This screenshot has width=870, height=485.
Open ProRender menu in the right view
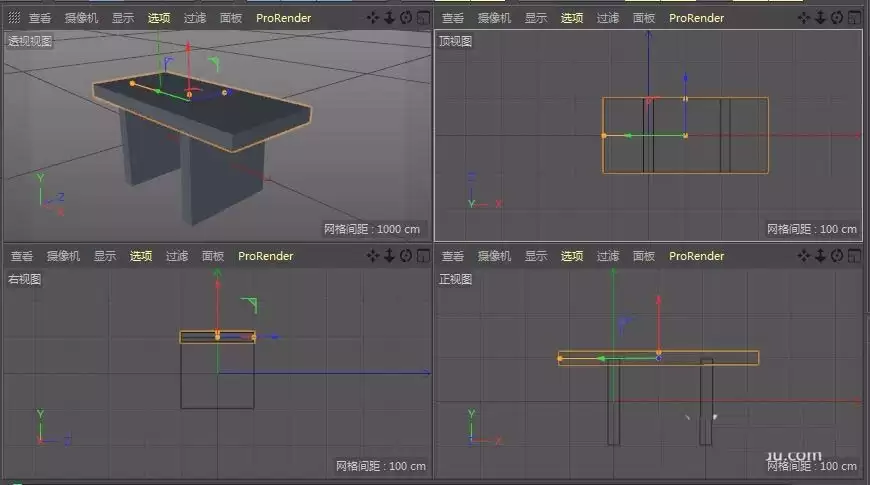[x=266, y=256]
